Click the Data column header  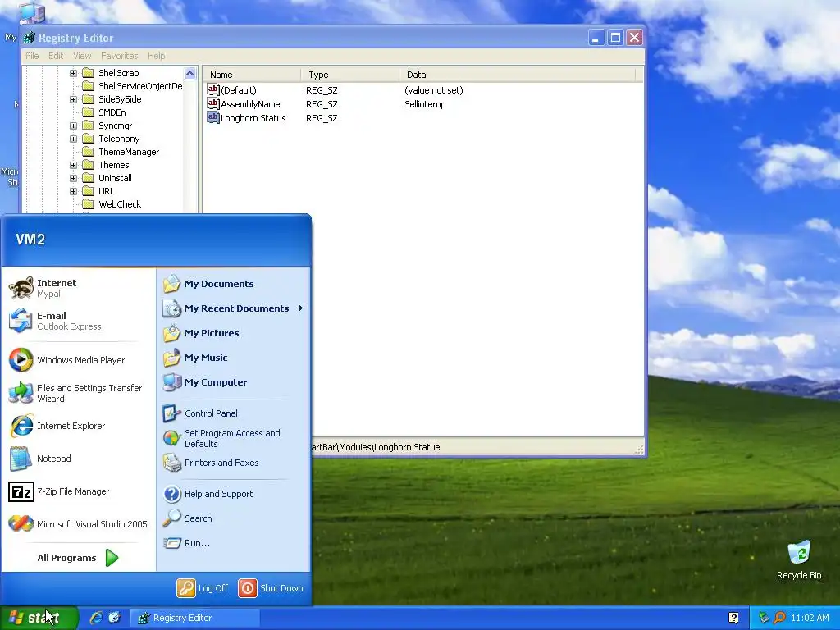[517, 75]
